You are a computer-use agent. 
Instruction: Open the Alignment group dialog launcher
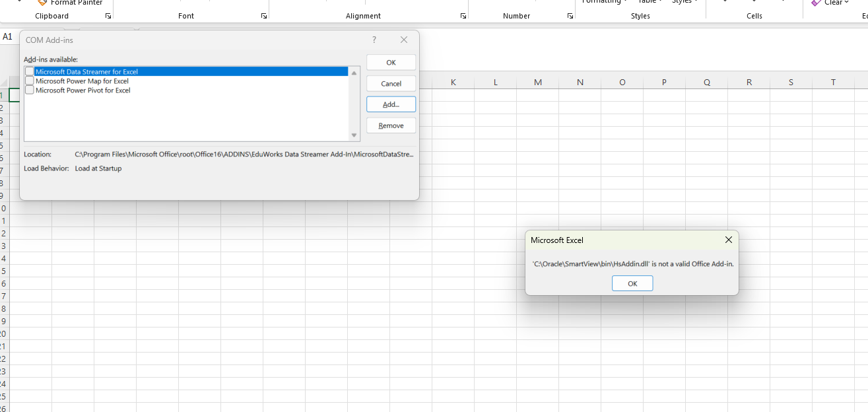(x=463, y=16)
